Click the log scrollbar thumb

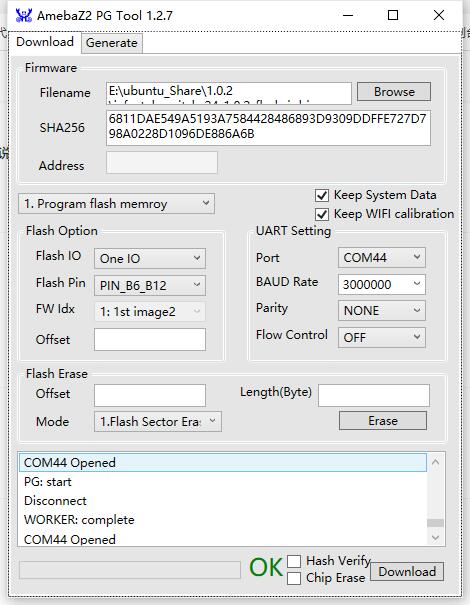tap(436, 523)
